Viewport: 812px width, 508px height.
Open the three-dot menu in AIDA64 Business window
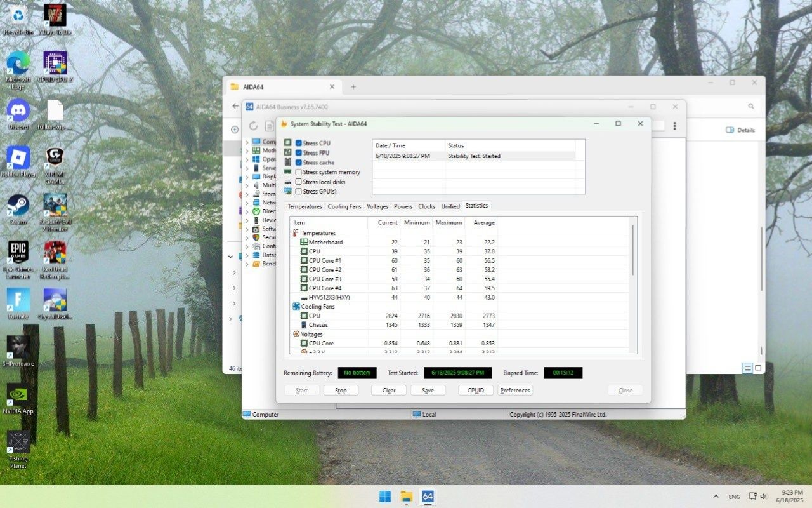coord(674,126)
